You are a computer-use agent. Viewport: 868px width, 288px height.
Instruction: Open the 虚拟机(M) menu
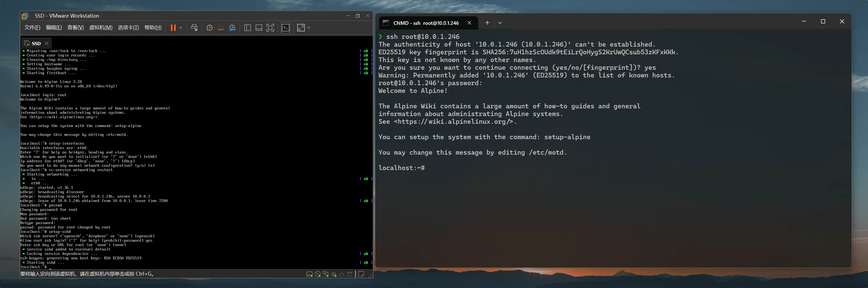101,28
